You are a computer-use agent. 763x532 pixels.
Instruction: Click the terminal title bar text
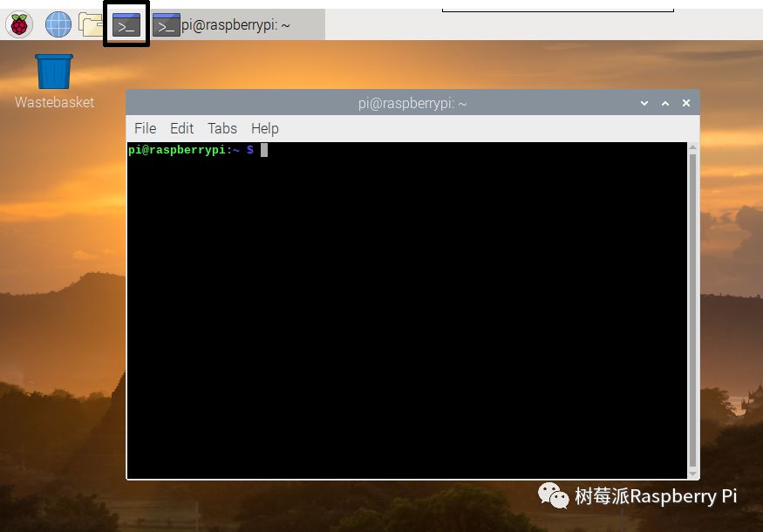(412, 103)
